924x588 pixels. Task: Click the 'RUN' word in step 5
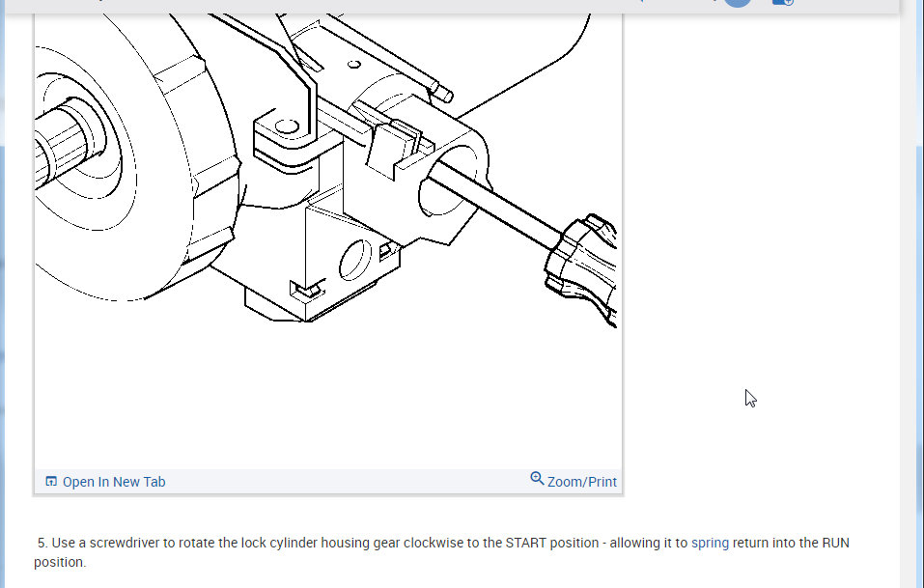[x=835, y=543]
